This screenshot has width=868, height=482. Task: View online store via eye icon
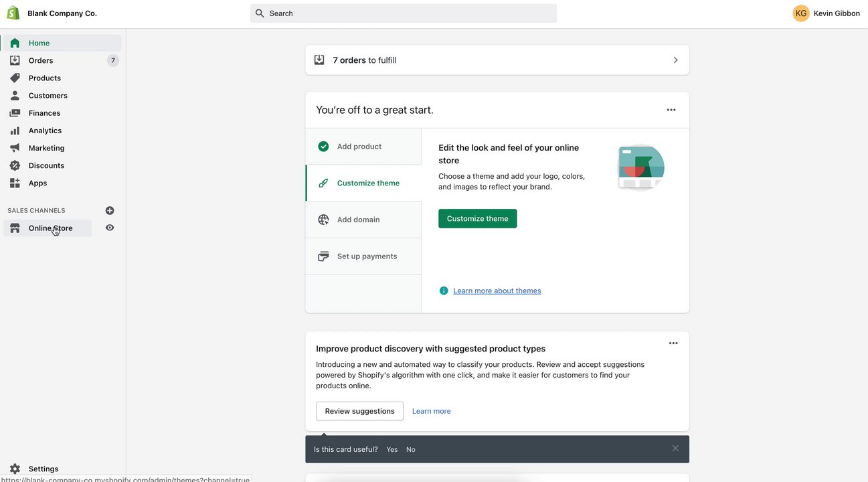[x=110, y=228]
